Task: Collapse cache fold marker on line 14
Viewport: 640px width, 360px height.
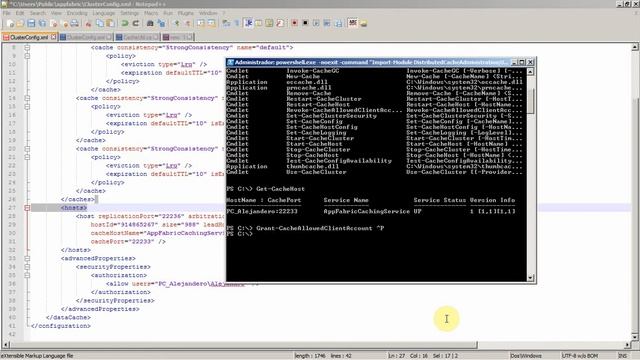Action: 27,98
